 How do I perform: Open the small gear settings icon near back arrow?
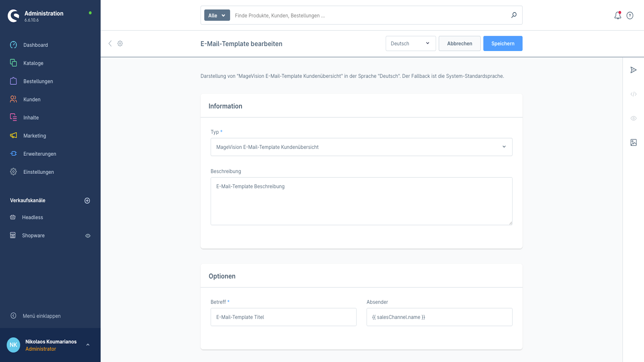120,44
